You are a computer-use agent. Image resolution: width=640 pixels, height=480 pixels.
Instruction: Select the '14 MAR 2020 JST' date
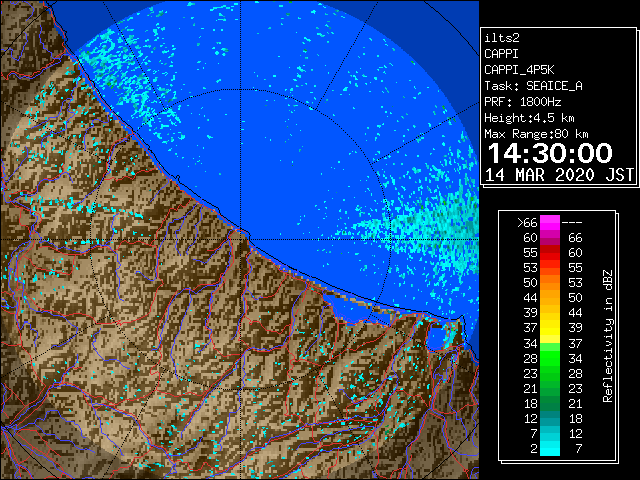click(559, 175)
